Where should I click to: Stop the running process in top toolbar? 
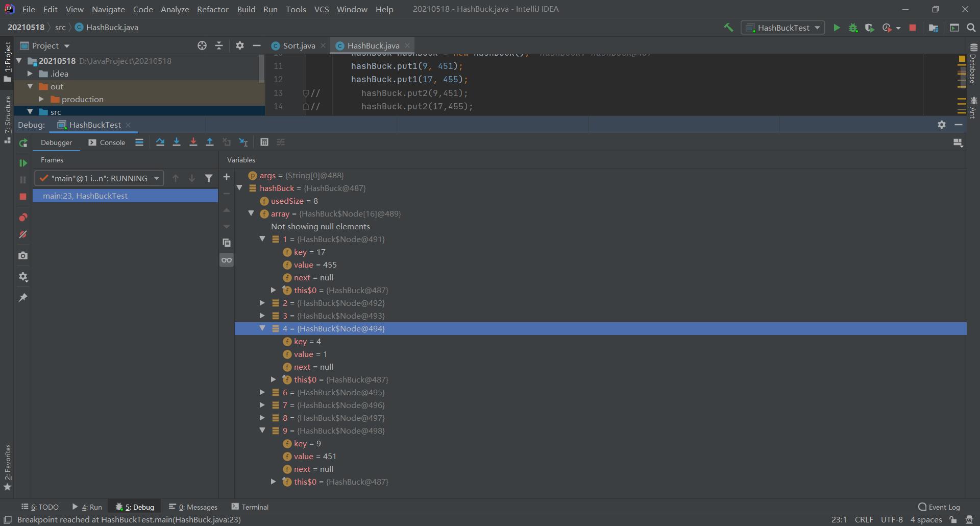(913, 28)
